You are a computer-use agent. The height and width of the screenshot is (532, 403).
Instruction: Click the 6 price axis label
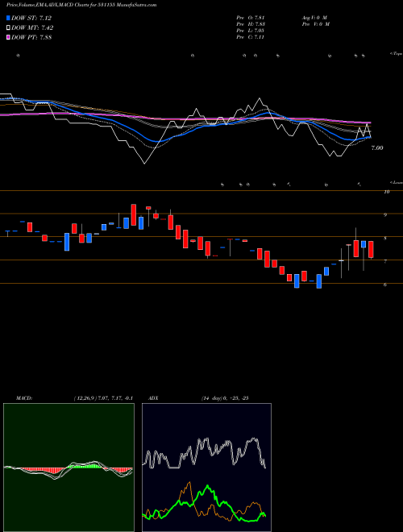[x=385, y=285]
